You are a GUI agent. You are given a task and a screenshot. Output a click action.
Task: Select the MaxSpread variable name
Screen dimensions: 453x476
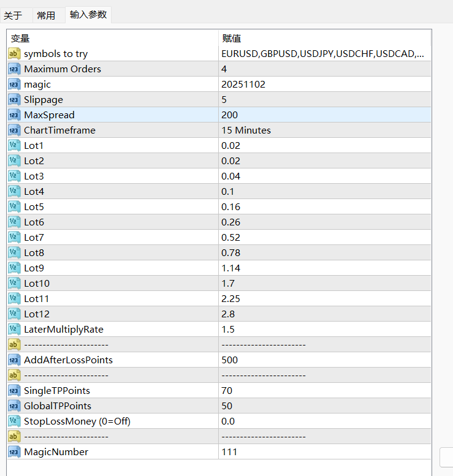click(x=49, y=115)
